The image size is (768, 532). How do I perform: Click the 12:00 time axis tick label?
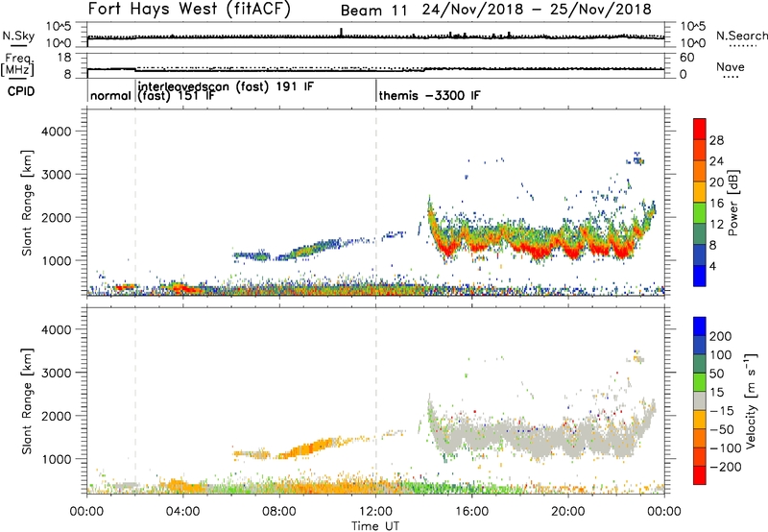pos(375,512)
